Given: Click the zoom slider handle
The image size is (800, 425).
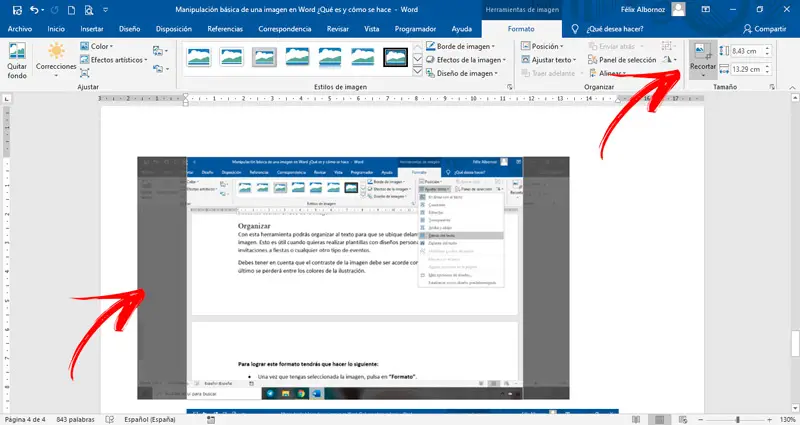Looking at the screenshot, I should [x=737, y=419].
